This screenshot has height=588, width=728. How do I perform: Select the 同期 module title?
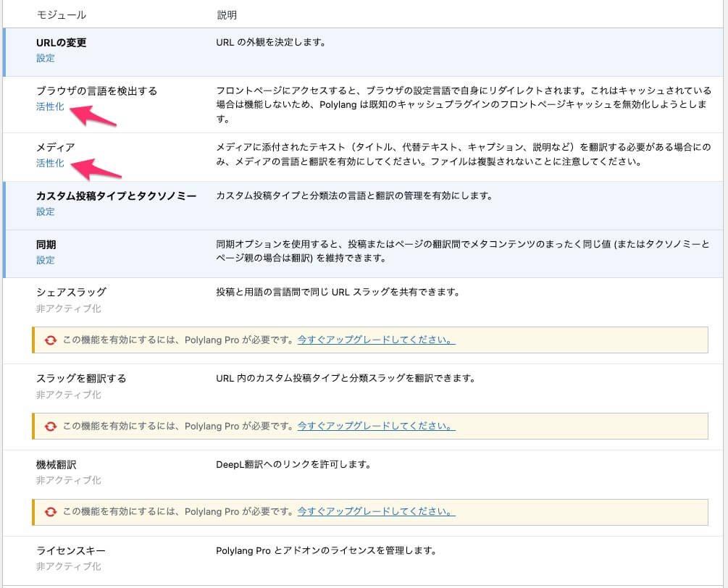pos(46,245)
